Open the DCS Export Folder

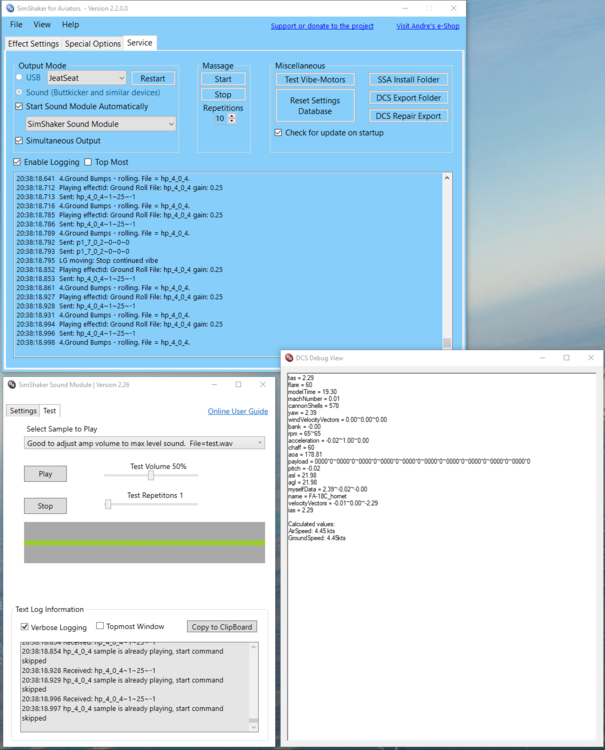(x=408, y=98)
